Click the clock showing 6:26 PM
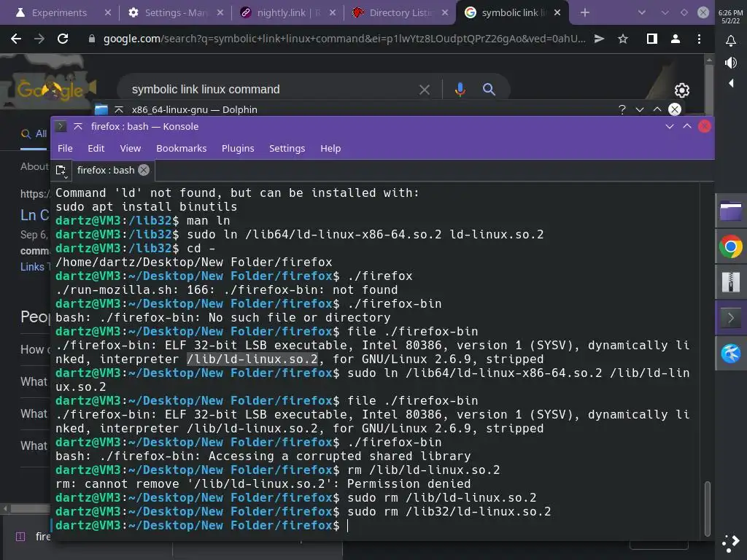Viewport: 747px width, 560px height. point(730,13)
